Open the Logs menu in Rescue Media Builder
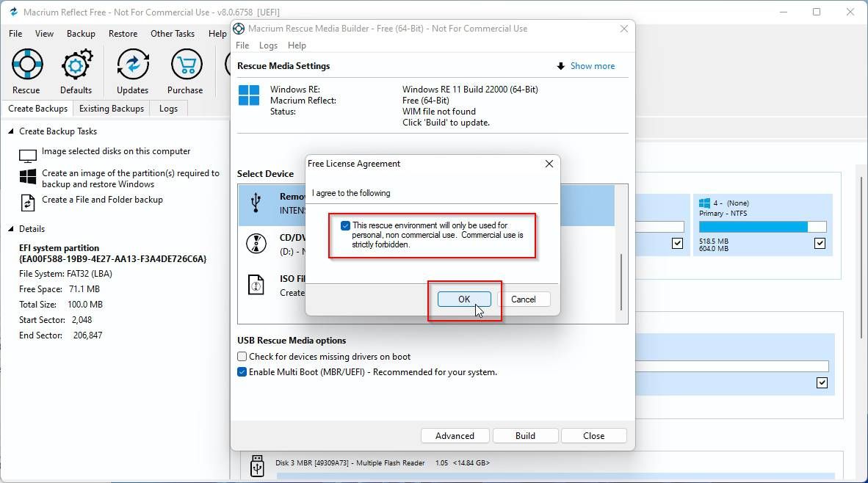 (x=269, y=46)
